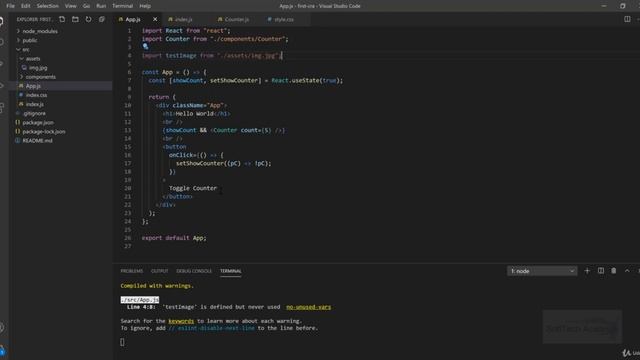Split the terminal panel

point(601,271)
